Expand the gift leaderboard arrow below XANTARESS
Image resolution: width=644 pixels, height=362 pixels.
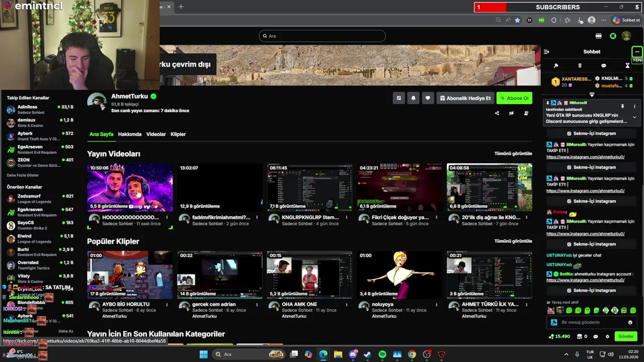coord(592,95)
